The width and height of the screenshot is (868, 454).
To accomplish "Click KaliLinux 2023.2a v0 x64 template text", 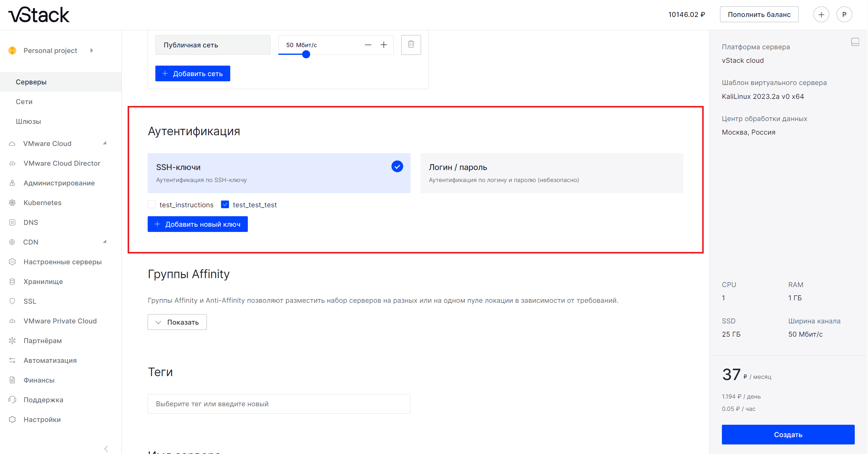I will tap(763, 96).
